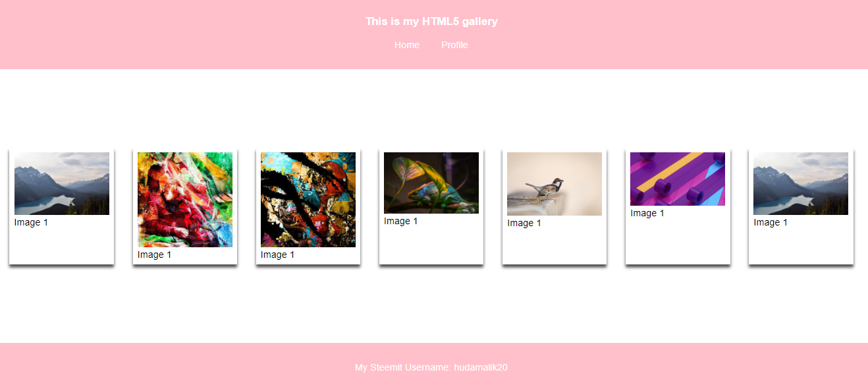Open the Home navigation link
868x391 pixels.
coord(407,45)
